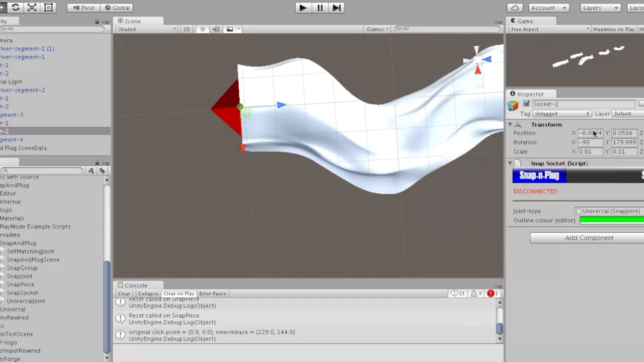Toggle Maximize on Play
Viewport: 644px width, 362px height.
[614, 29]
